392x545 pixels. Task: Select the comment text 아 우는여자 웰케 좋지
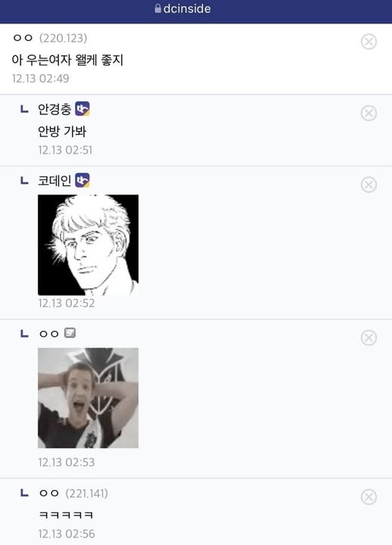[x=67, y=60]
